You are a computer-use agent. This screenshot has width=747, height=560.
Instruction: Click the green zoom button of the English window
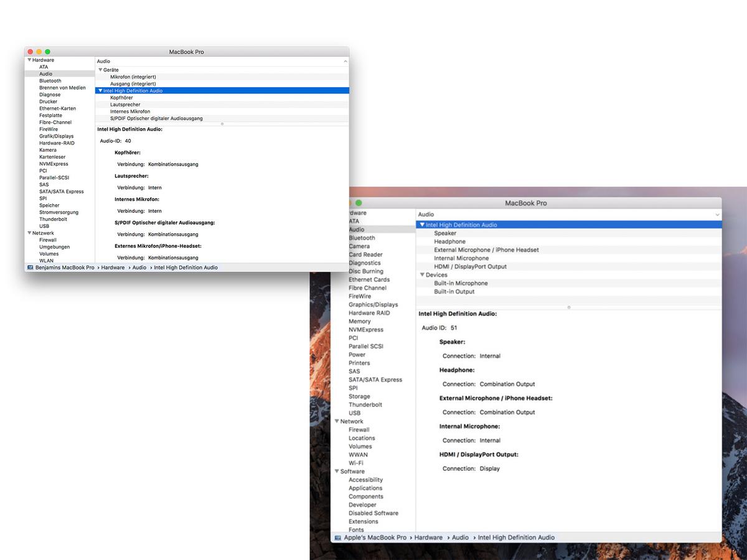click(359, 203)
